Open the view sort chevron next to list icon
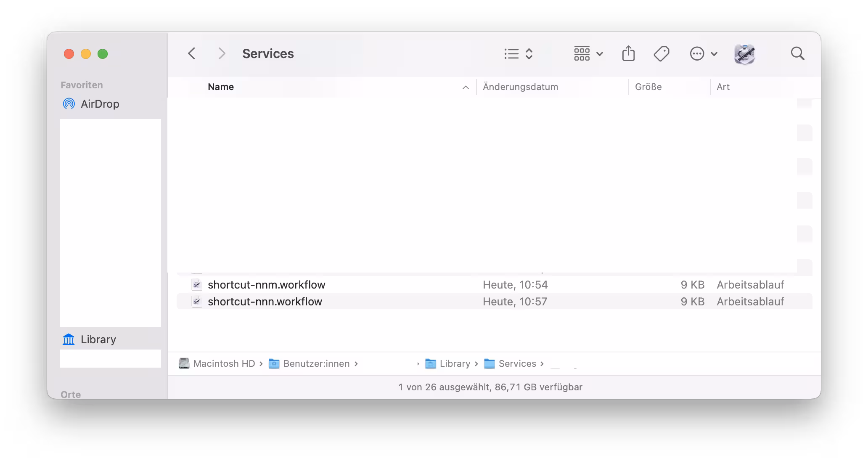 tap(529, 53)
